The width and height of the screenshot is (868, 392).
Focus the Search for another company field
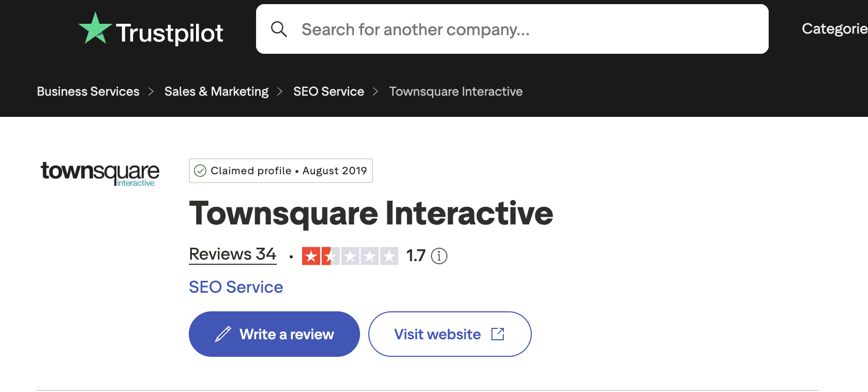512,29
